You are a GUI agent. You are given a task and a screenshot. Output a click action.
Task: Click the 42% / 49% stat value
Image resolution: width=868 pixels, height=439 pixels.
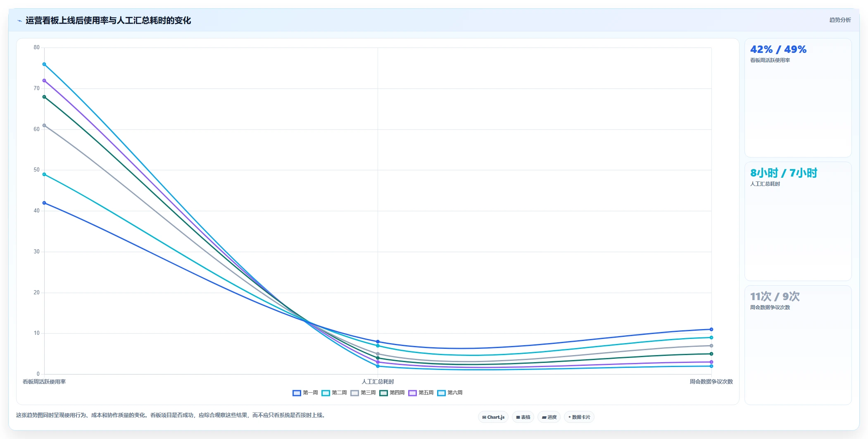(778, 50)
